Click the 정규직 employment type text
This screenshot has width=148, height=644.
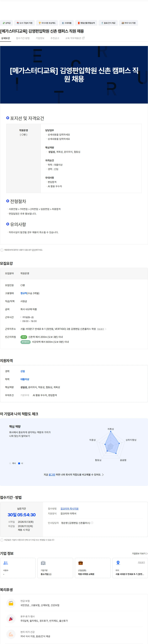click(x=24, y=293)
